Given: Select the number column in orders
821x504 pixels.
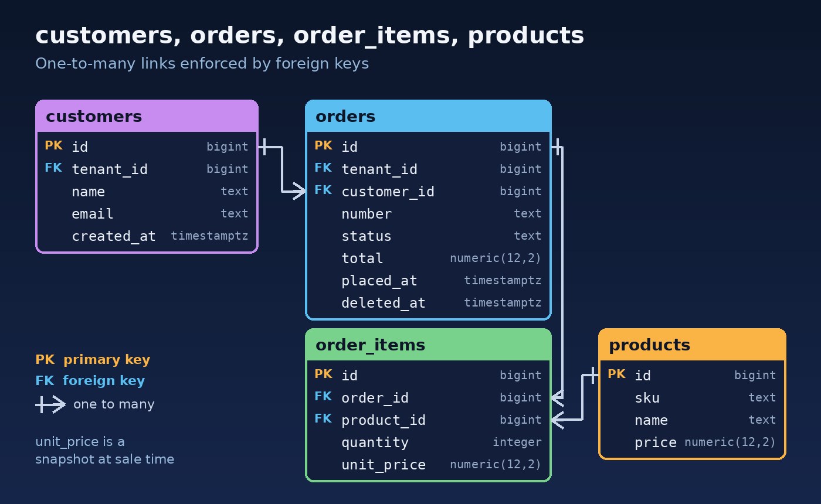Looking at the screenshot, I should click(428, 213).
